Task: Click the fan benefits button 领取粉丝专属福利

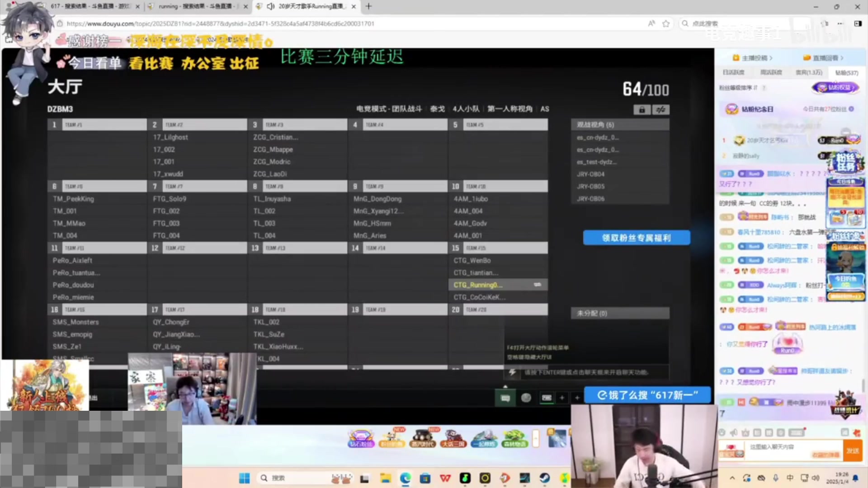Action: pyautogui.click(x=637, y=238)
